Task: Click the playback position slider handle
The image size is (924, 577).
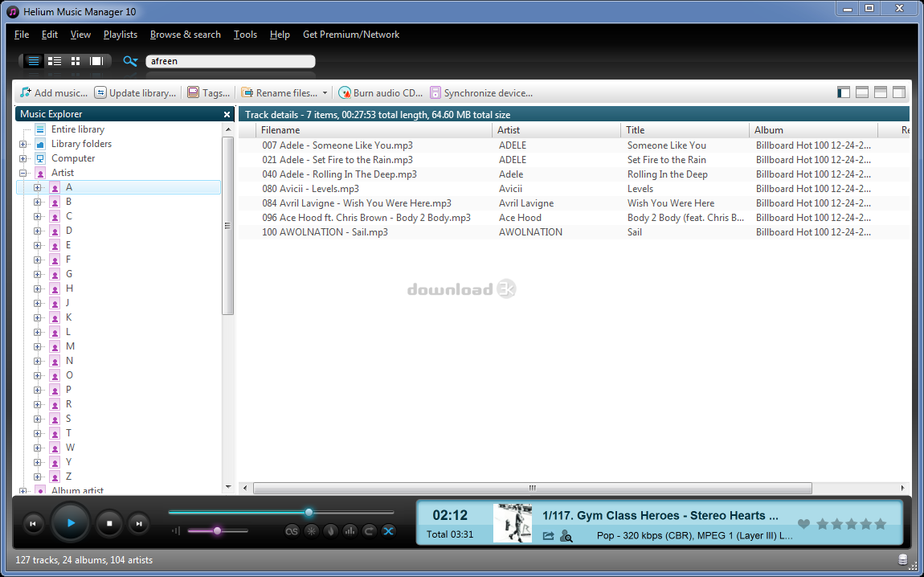Action: (309, 512)
